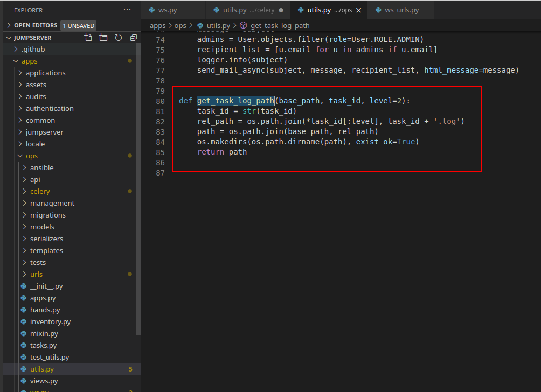This screenshot has height=392, width=541.
Task: Expand the audits folder
Action: point(20,96)
